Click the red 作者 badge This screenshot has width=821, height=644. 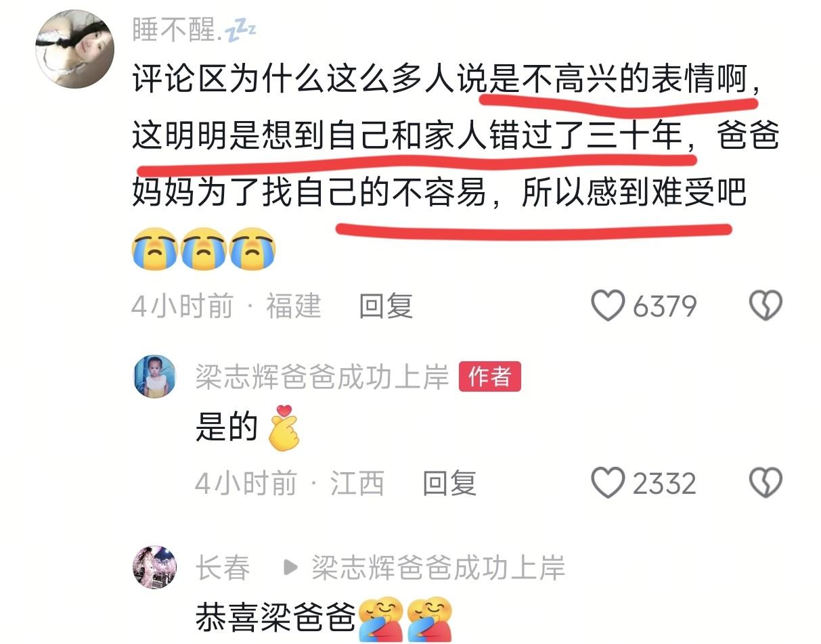pyautogui.click(x=490, y=377)
